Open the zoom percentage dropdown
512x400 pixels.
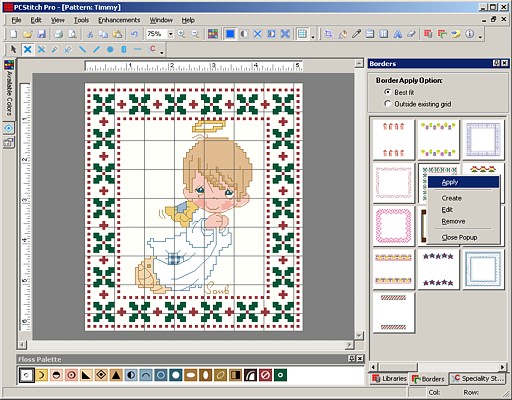pyautogui.click(x=171, y=34)
